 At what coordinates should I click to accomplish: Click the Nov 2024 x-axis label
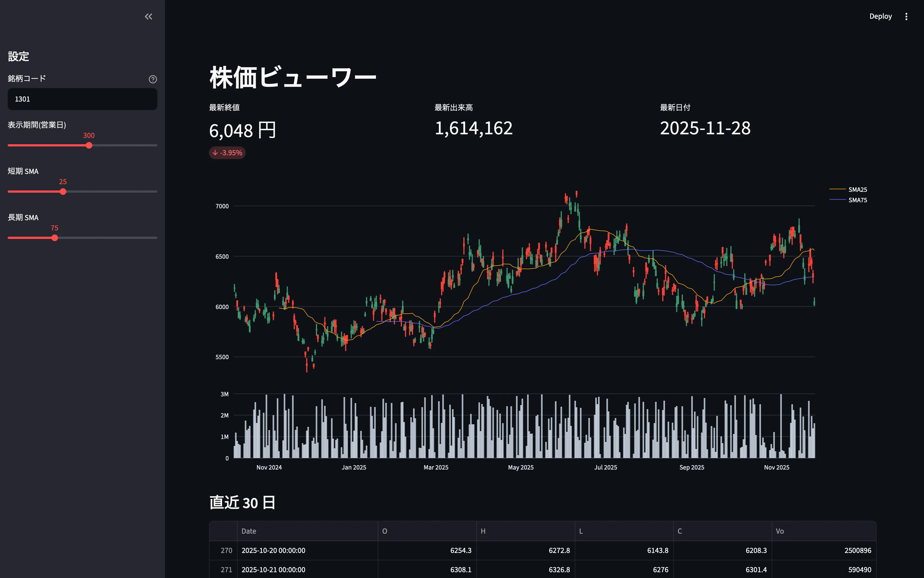click(269, 467)
